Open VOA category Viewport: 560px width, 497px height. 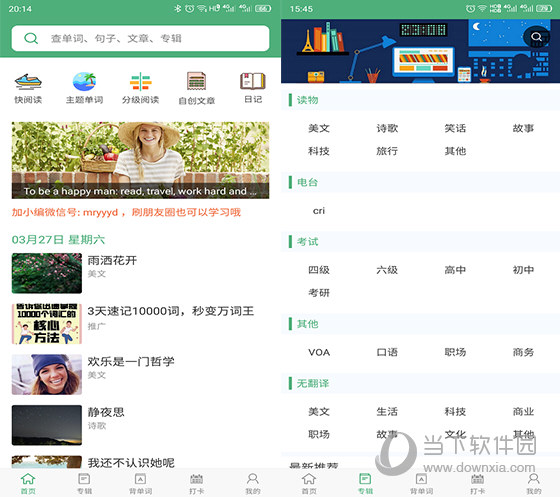click(x=319, y=352)
